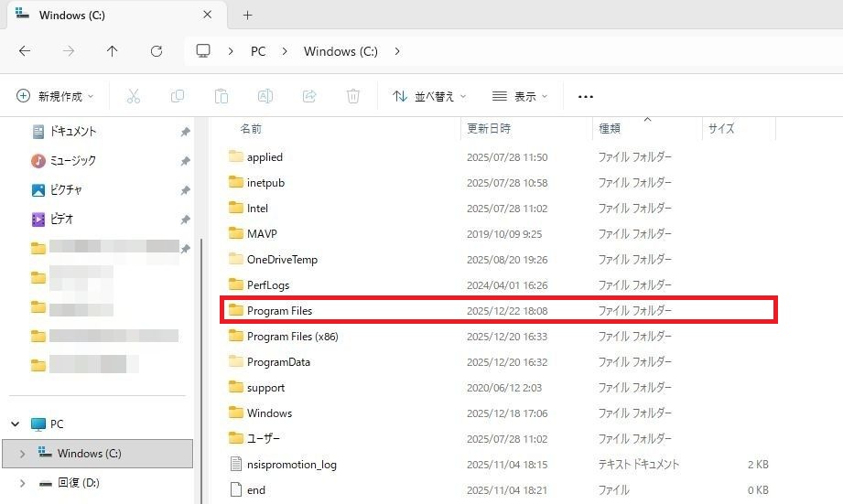This screenshot has width=843, height=504.
Task: Open the 並べ替え sort dropdown
Action: 429,96
